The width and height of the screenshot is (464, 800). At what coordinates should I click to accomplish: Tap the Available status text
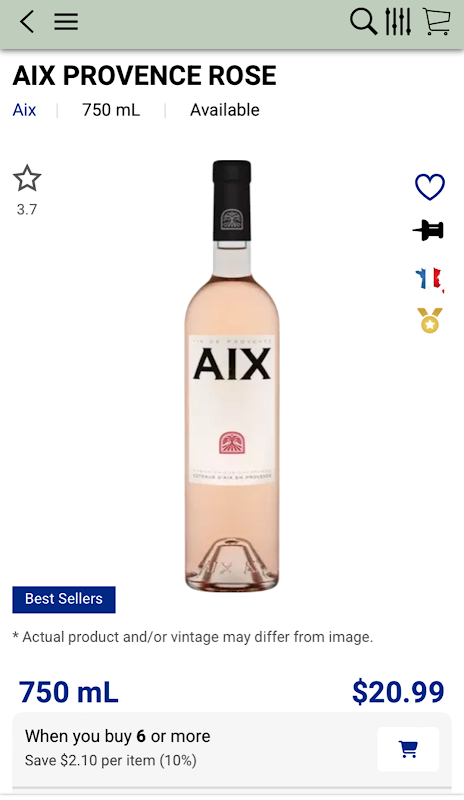coord(225,110)
